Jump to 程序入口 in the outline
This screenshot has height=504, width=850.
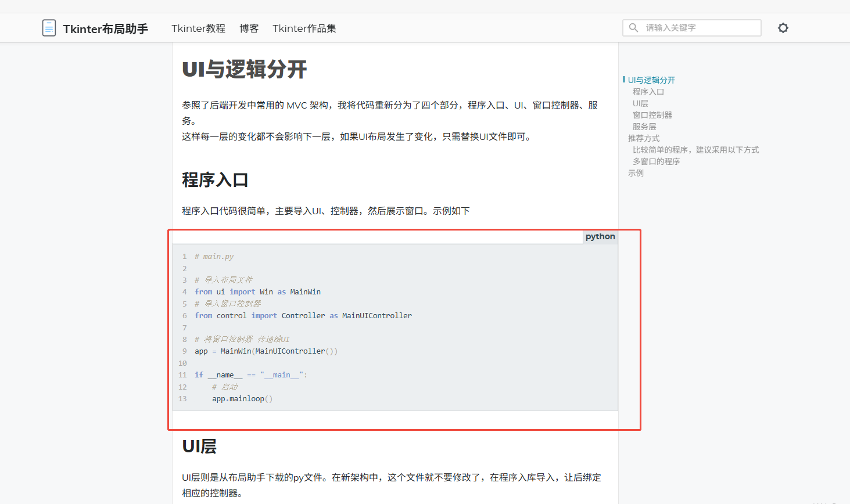[648, 92]
